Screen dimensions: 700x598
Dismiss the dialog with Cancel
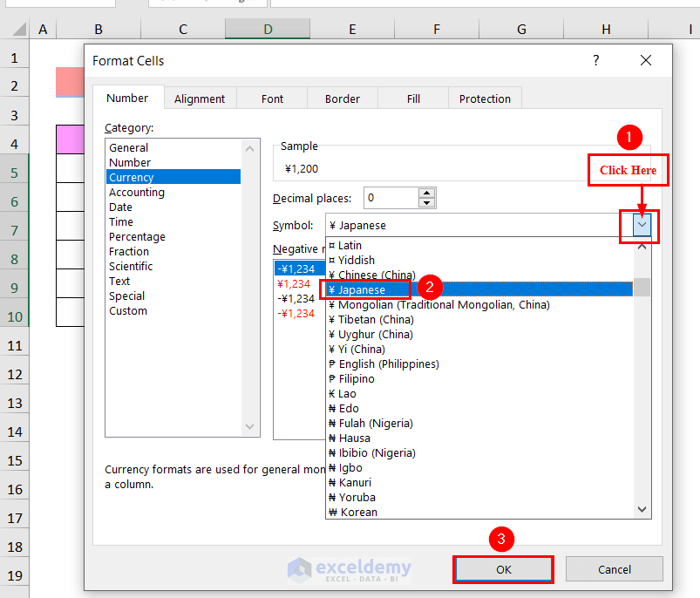tap(614, 568)
